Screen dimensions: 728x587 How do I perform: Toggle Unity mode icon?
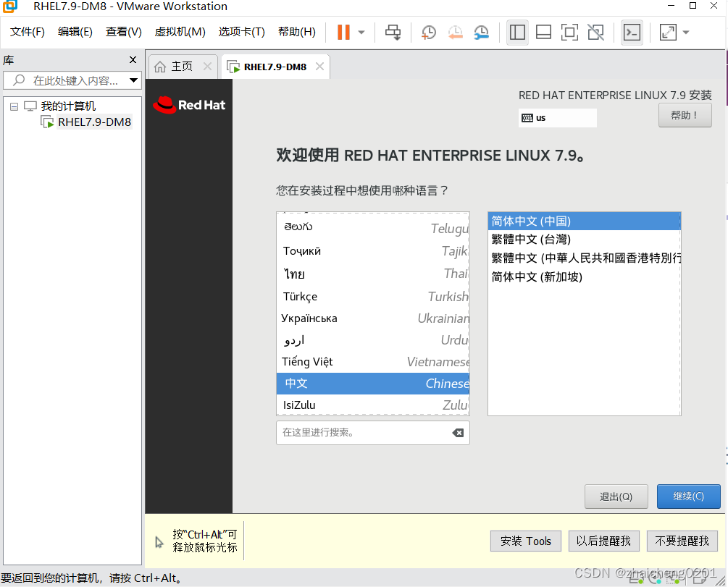point(595,32)
